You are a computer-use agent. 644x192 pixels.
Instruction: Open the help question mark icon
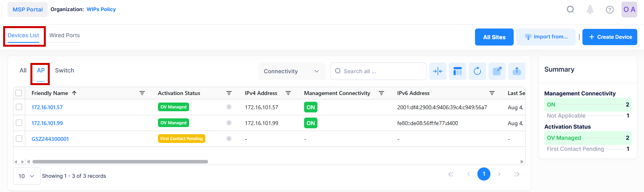coord(609,10)
